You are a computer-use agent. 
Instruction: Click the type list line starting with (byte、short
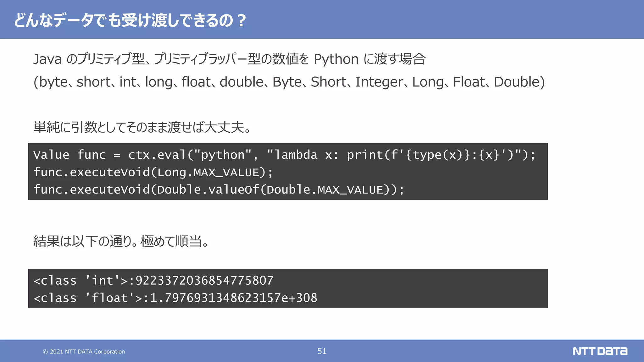point(289,82)
